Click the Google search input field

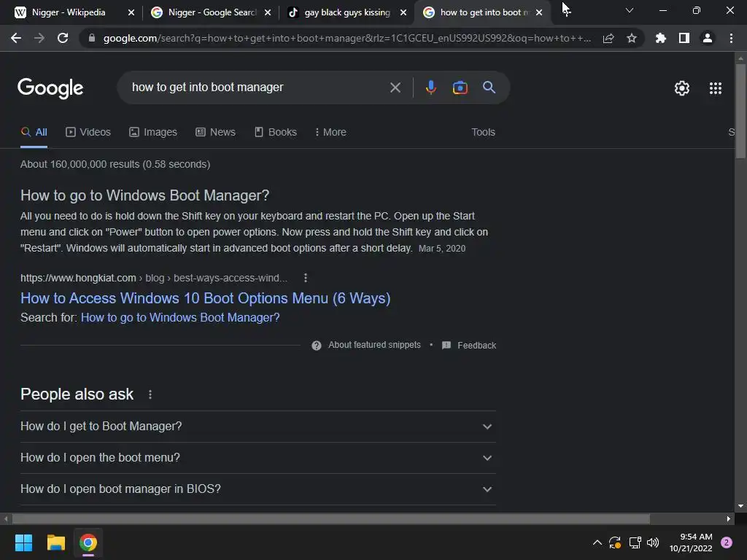click(258, 87)
